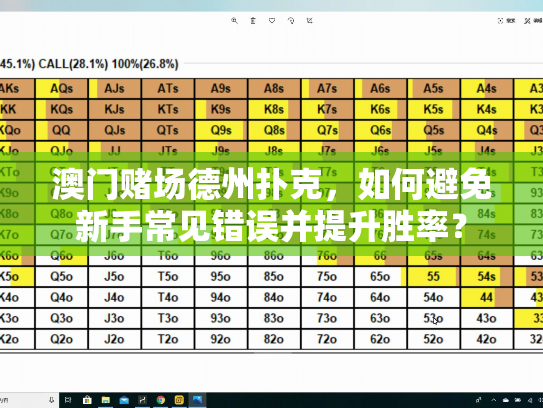Open Microsoft Store from the taskbar

pyautogui.click(x=87, y=400)
